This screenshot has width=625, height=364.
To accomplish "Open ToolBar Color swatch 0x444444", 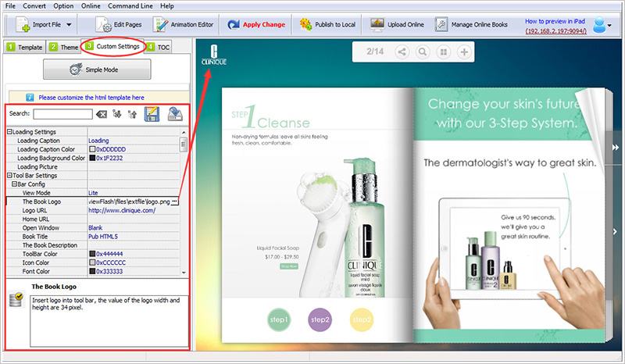I will pos(92,254).
